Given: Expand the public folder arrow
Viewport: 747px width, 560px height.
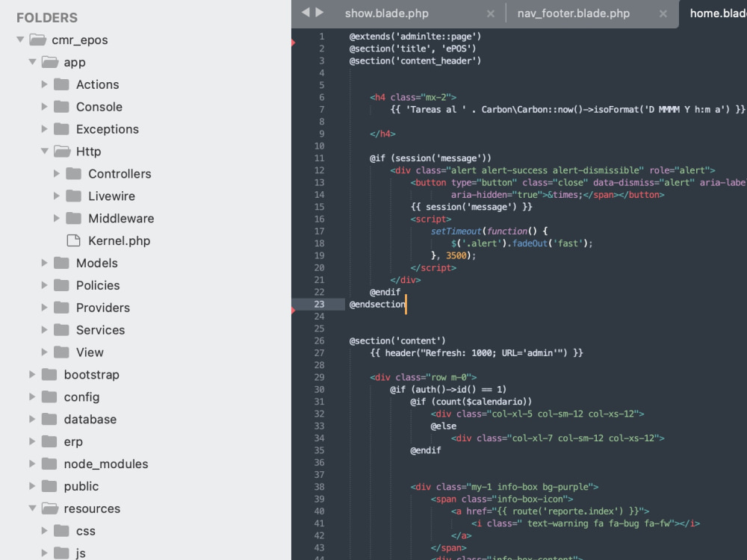Looking at the screenshot, I should (x=32, y=486).
